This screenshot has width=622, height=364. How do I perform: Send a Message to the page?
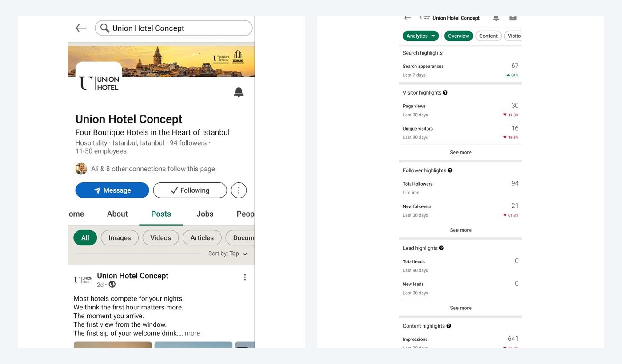click(112, 190)
